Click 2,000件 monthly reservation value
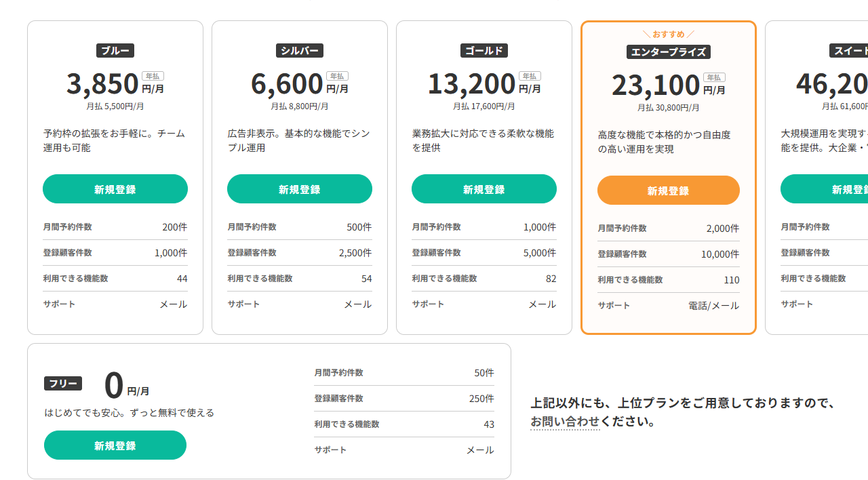This screenshot has width=868, height=480. (x=723, y=228)
